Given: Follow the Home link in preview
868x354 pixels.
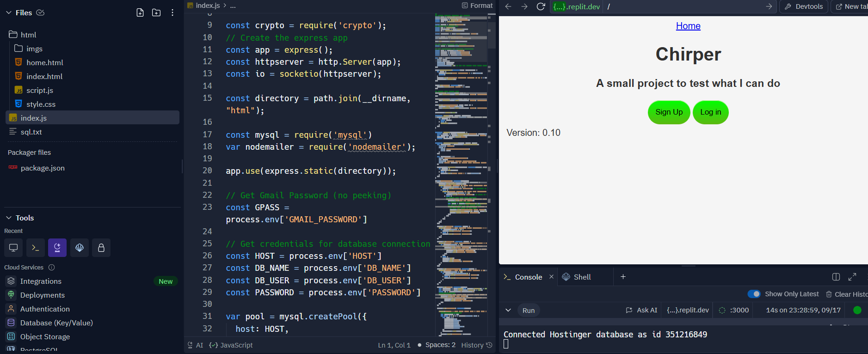Looking at the screenshot, I should click(688, 26).
